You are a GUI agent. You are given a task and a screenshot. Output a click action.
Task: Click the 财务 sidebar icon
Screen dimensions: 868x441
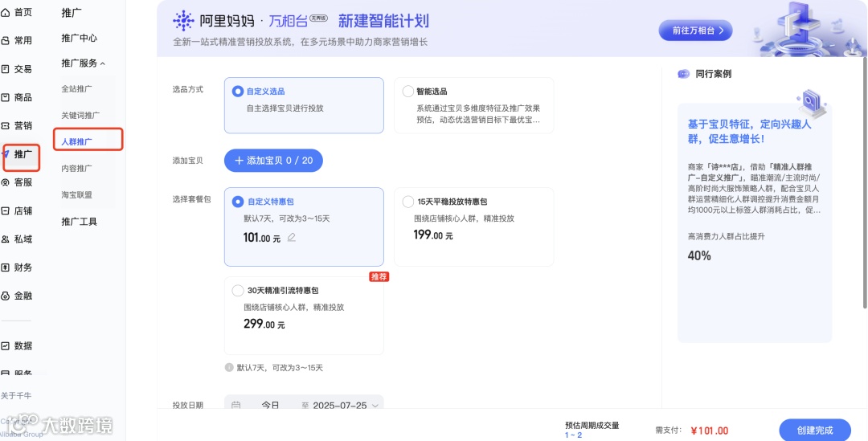6,267
